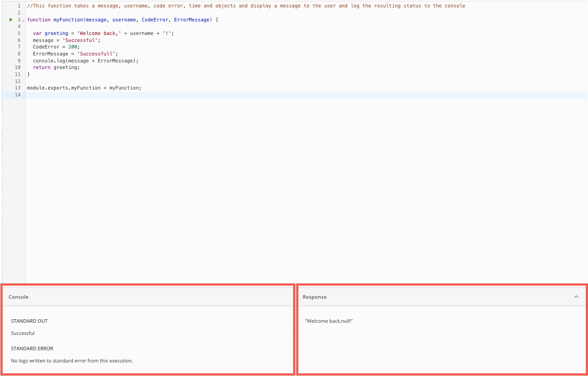Select the 'Successful' output in Console
Viewport: 588px width, 376px height.
pos(23,333)
